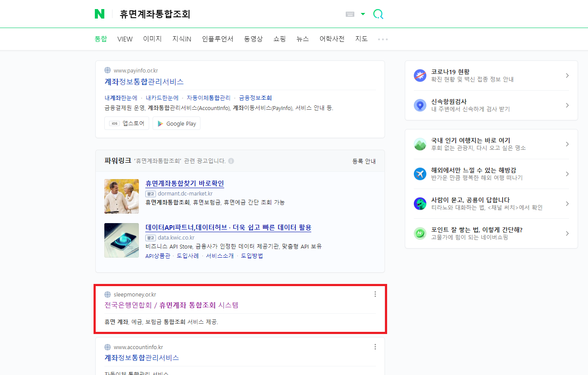Click the dinosaur icon for 사람이 묻고, 공룡이 답합니다
Viewport: 588px width, 375px height.
[420, 204]
